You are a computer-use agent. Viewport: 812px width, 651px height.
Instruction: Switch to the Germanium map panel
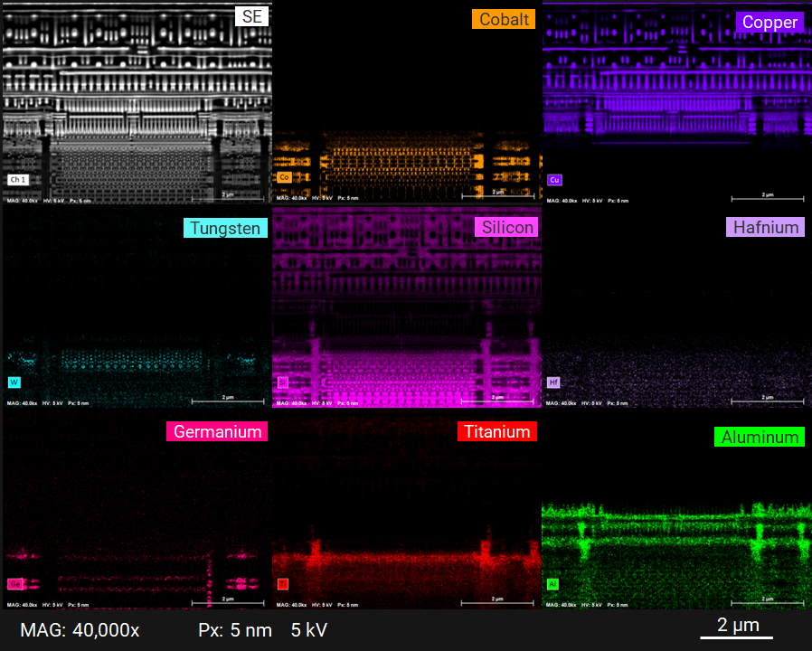(x=216, y=431)
